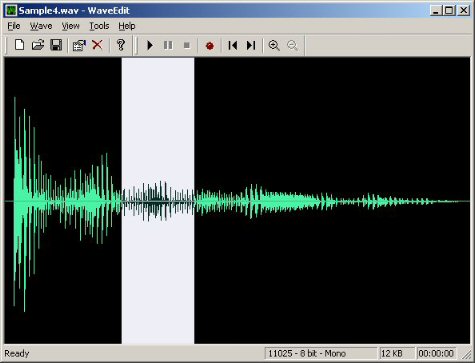Viewport: 475px width, 363px height.
Task: Save the current wave file
Action: (56, 45)
